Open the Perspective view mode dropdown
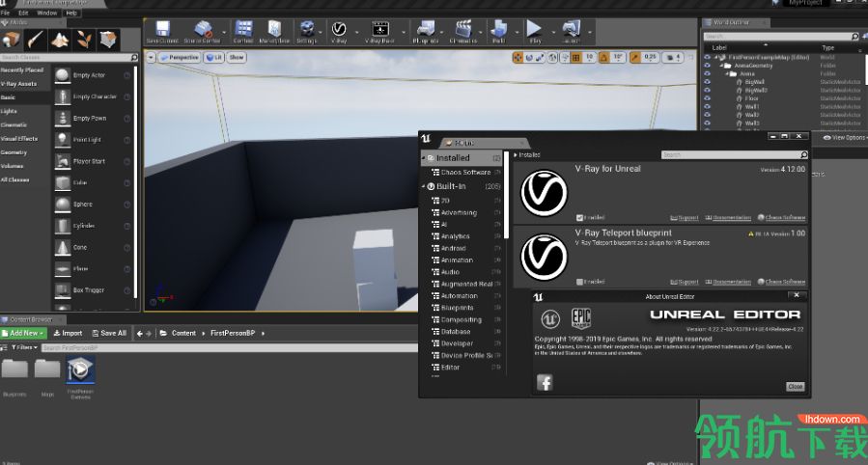The width and height of the screenshot is (868, 465). [x=180, y=57]
